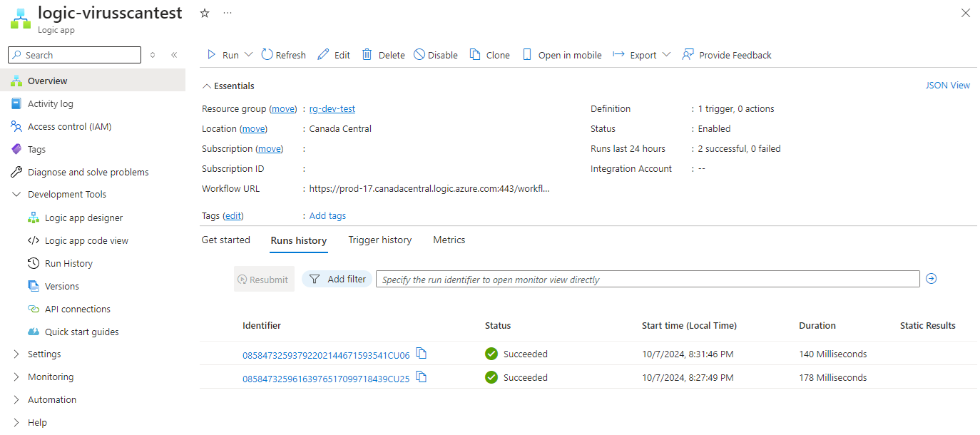The image size is (980, 435).
Task: Click the Run History clock icon
Action: 34,263
